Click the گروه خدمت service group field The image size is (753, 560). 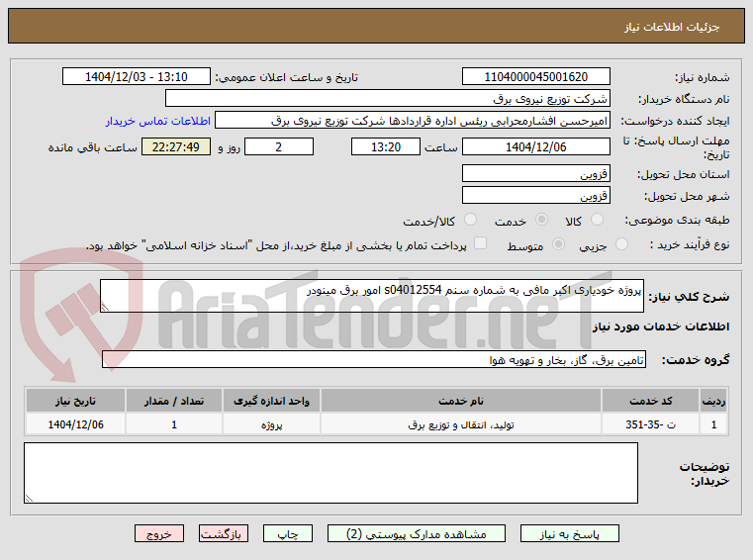(x=374, y=360)
